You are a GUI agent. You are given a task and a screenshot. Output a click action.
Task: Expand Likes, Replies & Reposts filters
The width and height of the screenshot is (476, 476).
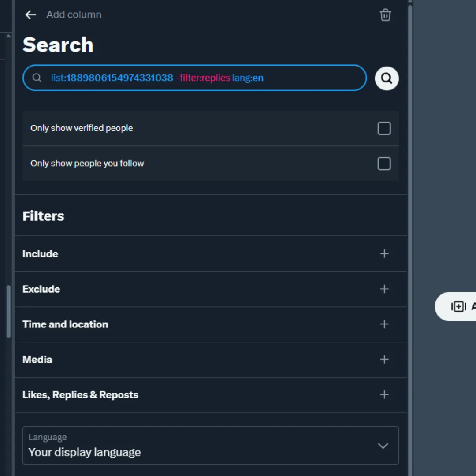click(384, 395)
